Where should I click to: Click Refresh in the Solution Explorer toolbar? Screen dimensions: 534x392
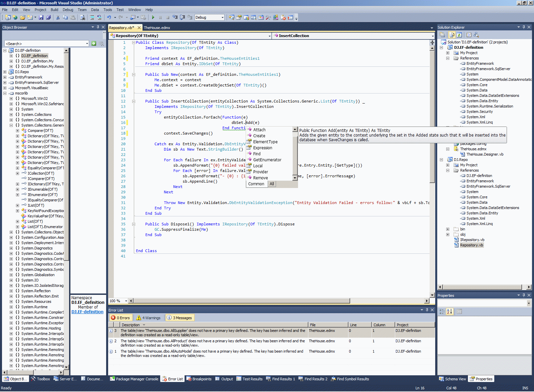tap(459, 35)
